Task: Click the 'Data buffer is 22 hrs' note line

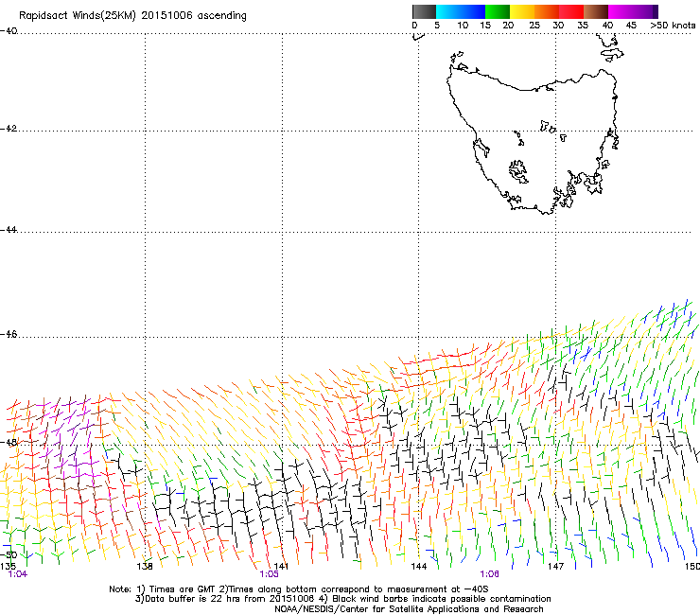Action: (x=342, y=599)
